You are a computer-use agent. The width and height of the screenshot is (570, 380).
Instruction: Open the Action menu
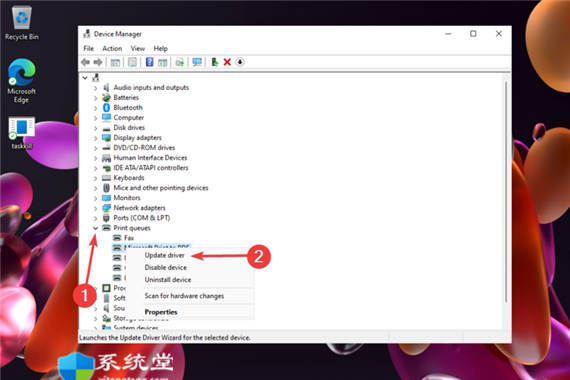pyautogui.click(x=112, y=48)
